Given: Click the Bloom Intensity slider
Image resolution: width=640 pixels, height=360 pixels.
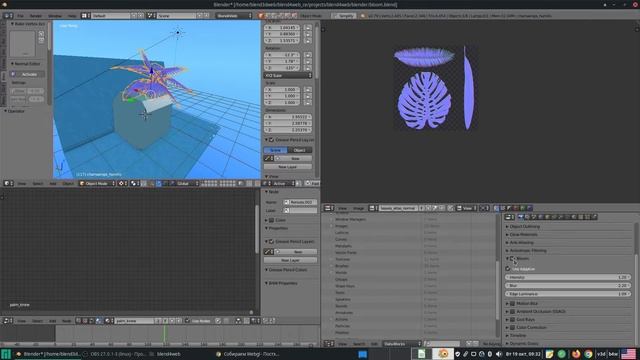Looking at the screenshot, I should coord(568,277).
